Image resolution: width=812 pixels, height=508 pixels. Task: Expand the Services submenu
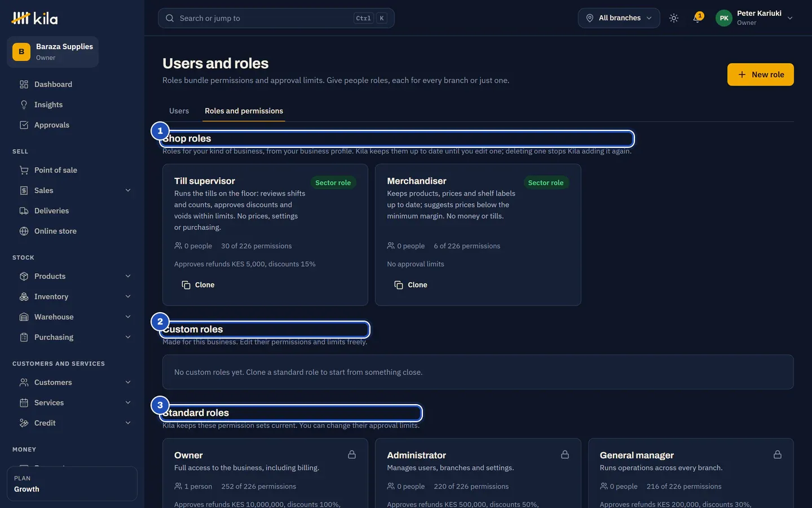pos(128,402)
